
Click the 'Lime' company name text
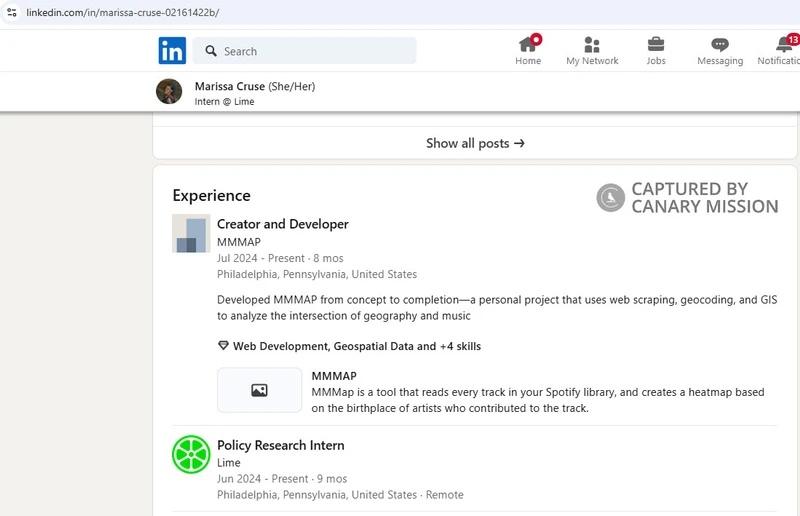coord(229,462)
